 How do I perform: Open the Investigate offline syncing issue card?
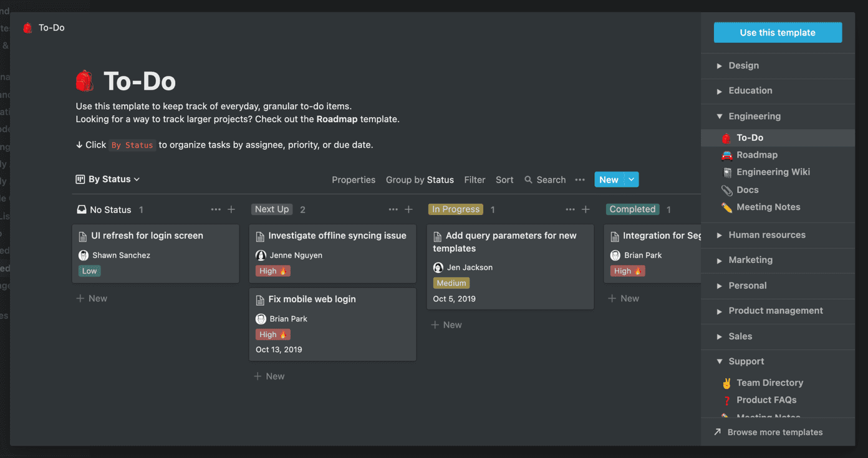332,254
